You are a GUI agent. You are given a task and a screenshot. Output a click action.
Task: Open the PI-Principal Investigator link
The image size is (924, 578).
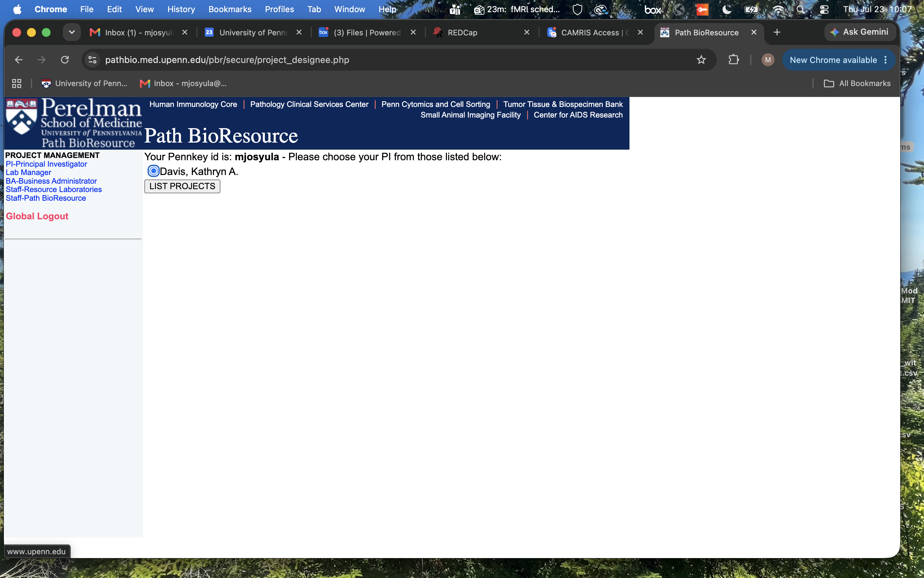[x=46, y=164]
